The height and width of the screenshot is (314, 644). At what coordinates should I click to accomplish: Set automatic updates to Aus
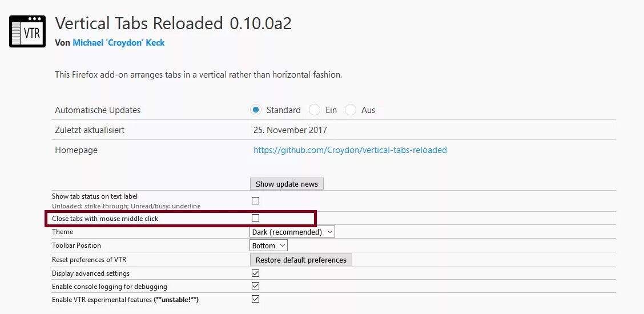(x=351, y=110)
